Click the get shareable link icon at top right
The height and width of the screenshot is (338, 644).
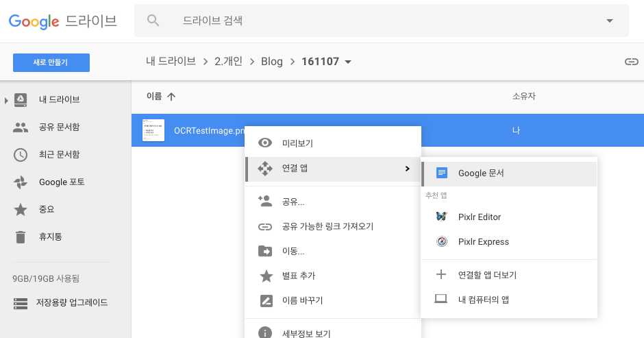tap(631, 62)
